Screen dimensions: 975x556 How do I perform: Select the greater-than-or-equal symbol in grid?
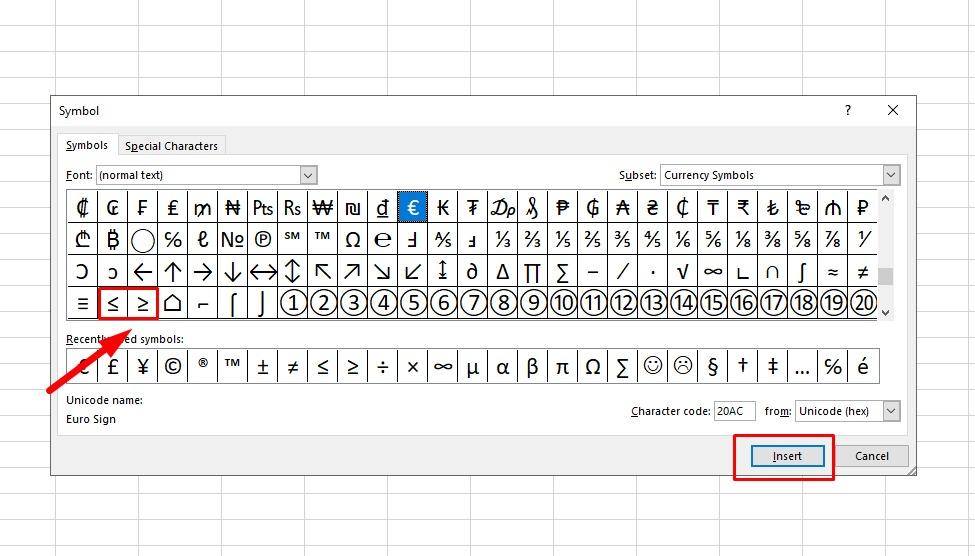click(143, 303)
